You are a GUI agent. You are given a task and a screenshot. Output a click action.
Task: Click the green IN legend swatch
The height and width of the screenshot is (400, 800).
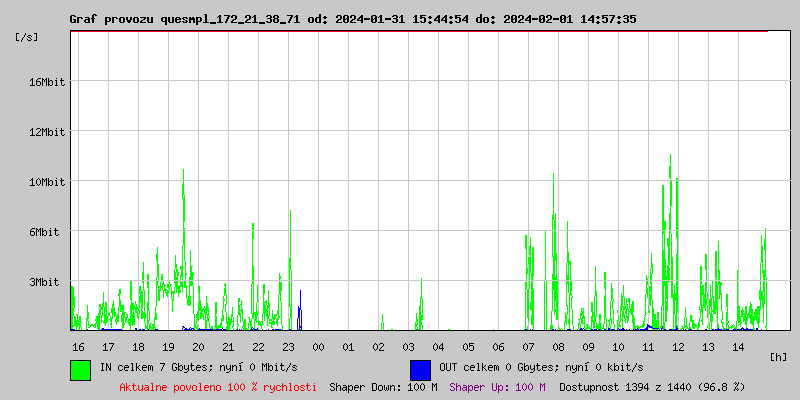tap(80, 369)
